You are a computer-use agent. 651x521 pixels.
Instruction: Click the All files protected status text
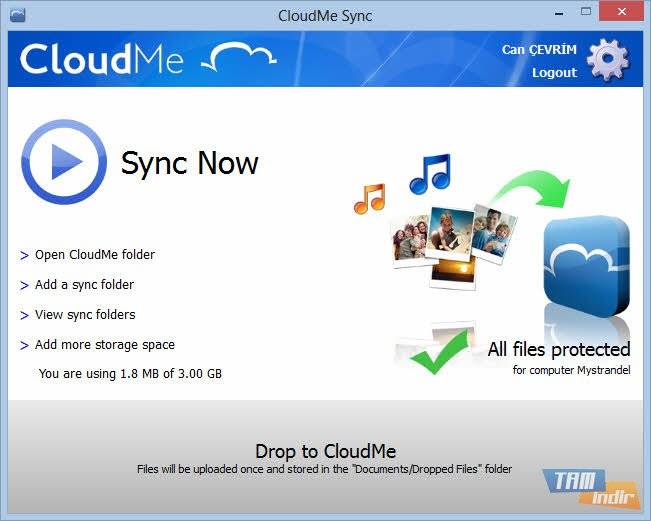click(558, 349)
